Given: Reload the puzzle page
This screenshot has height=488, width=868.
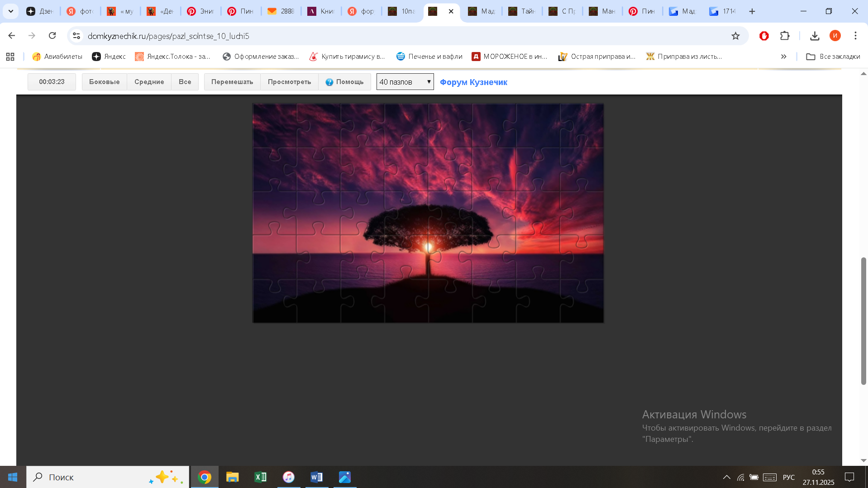Looking at the screenshot, I should (52, 36).
